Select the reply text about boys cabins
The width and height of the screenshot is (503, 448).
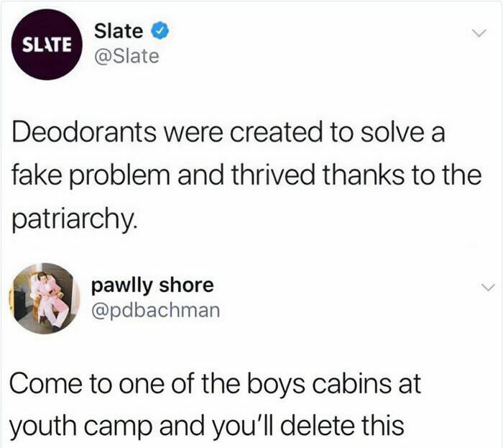(x=215, y=405)
